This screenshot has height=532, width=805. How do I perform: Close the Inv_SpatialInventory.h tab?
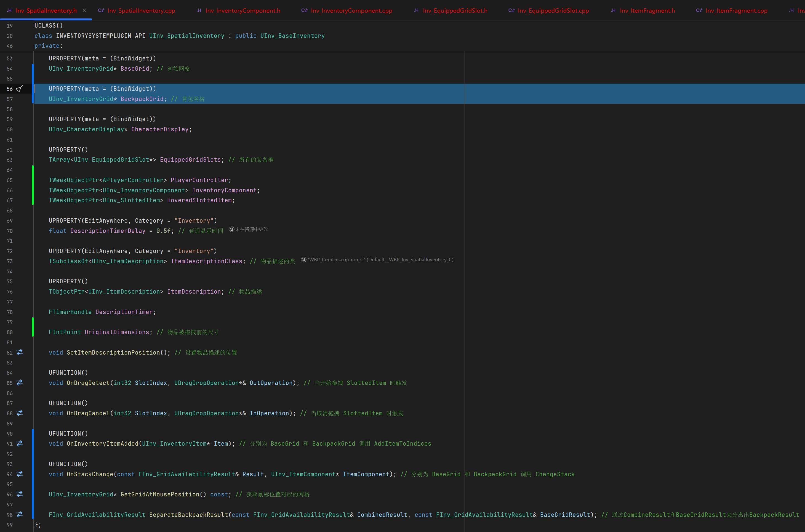click(84, 10)
